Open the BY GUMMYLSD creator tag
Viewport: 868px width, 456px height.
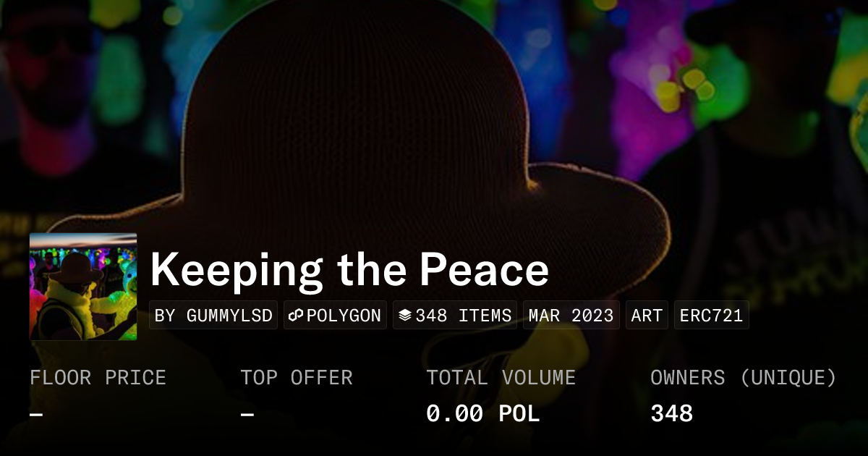click(x=213, y=316)
